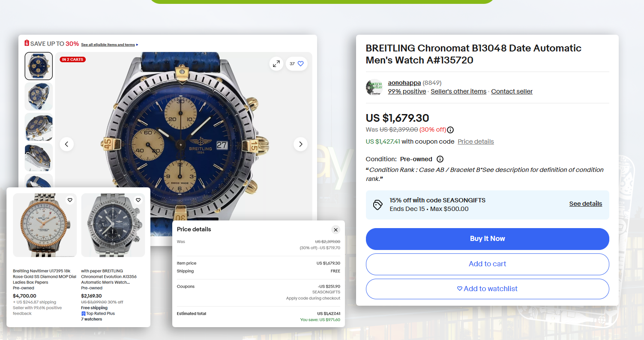Click the Top Rated Plus badge icon
Screen dimensions: 644x340
pos(84,313)
